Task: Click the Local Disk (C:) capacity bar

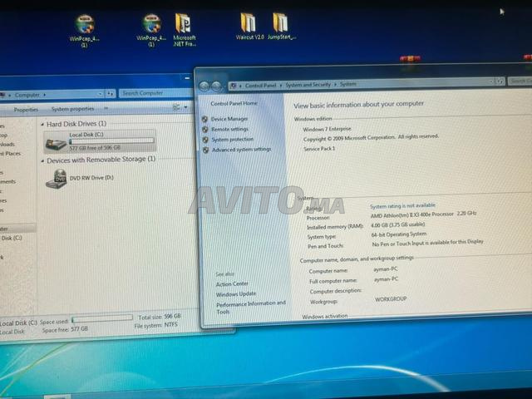Action: click(x=111, y=141)
